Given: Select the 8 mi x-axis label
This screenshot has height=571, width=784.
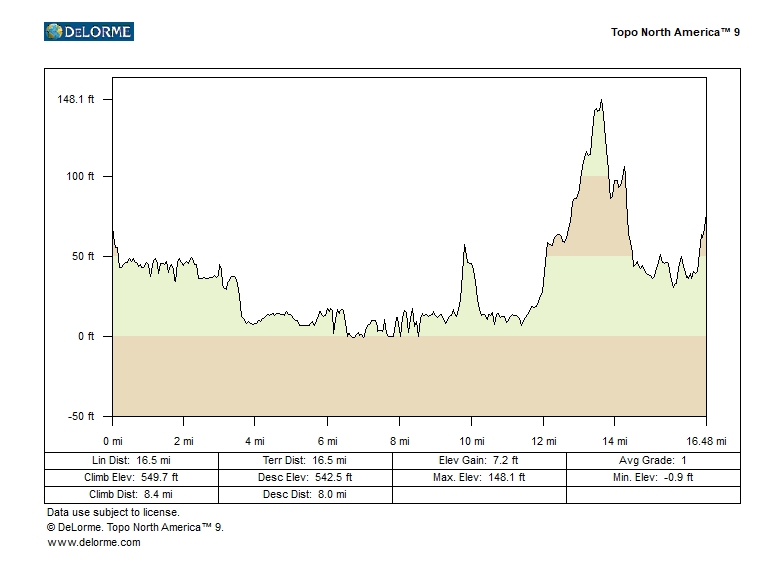Looking at the screenshot, I should [x=399, y=441].
